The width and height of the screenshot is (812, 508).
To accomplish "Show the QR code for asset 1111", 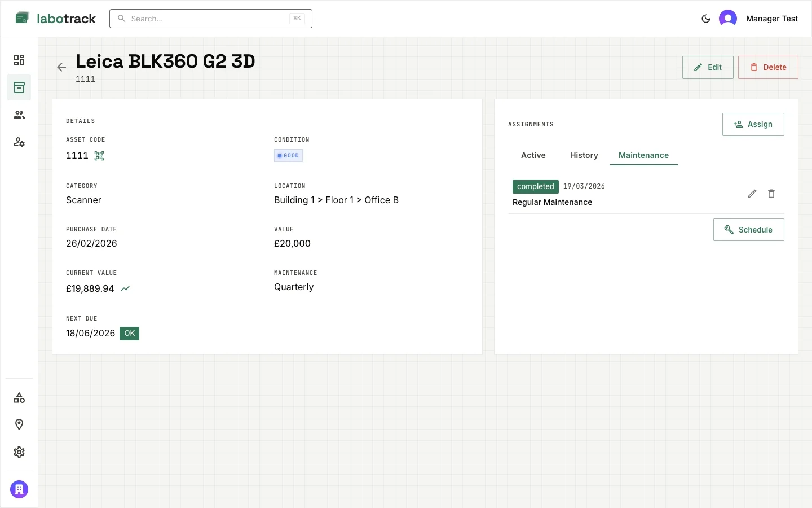I will (x=99, y=156).
